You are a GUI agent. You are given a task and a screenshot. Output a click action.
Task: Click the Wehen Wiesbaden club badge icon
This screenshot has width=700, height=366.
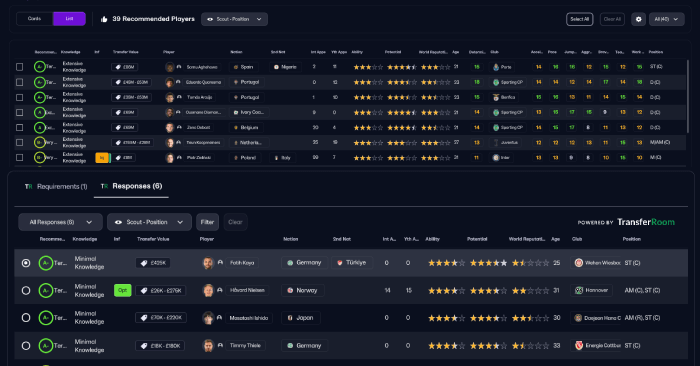point(579,263)
